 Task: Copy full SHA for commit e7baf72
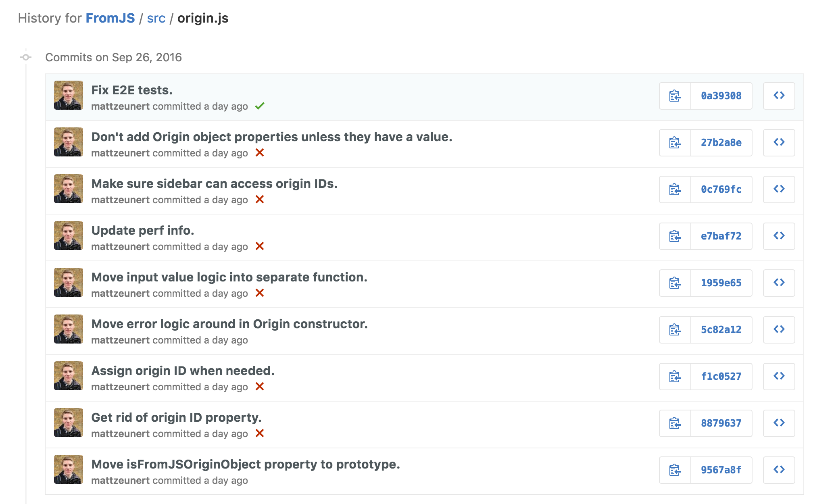click(675, 236)
